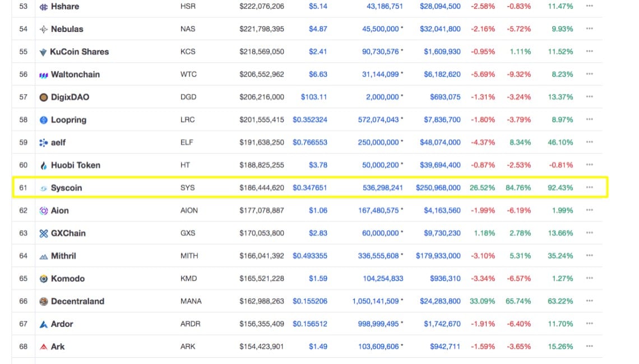Open the more options menu for Ardor
The width and height of the screenshot is (639, 364).
click(x=589, y=323)
